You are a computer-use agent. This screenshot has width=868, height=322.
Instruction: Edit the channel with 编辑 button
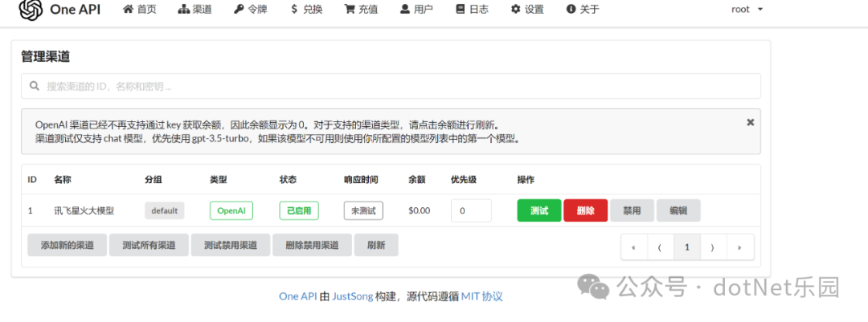[x=678, y=211]
